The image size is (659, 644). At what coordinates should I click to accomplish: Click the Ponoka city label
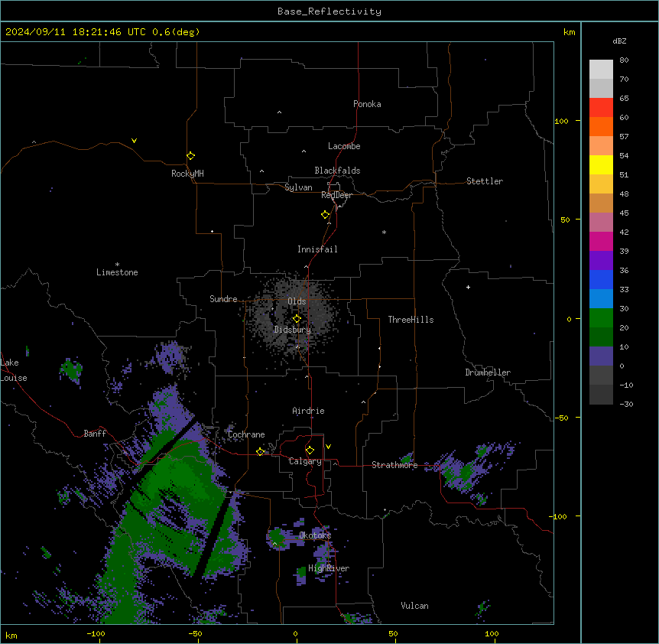(x=367, y=104)
